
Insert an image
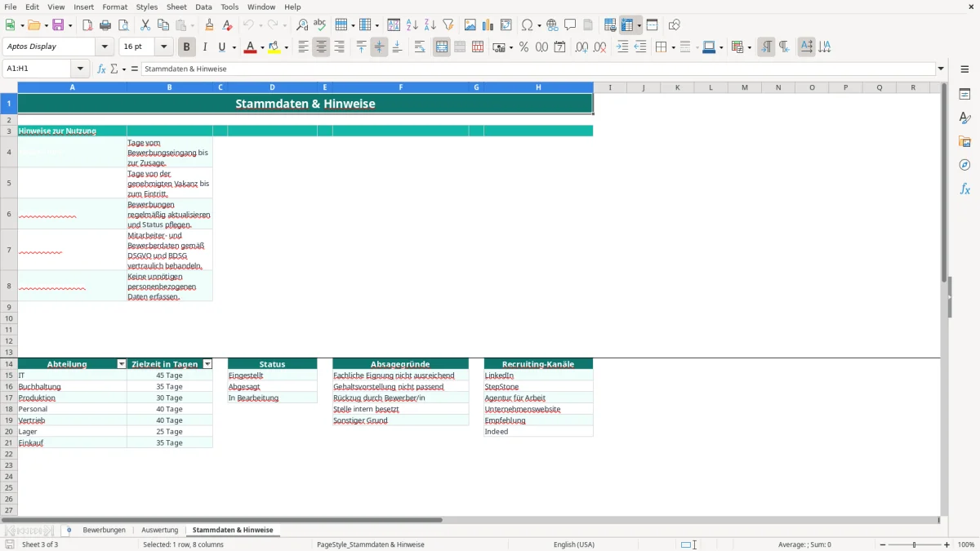click(x=470, y=25)
